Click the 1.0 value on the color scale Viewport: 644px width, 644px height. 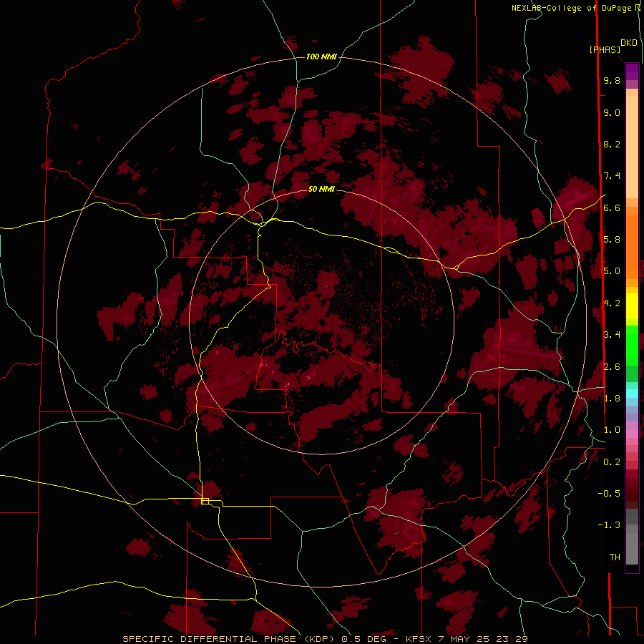(x=612, y=430)
